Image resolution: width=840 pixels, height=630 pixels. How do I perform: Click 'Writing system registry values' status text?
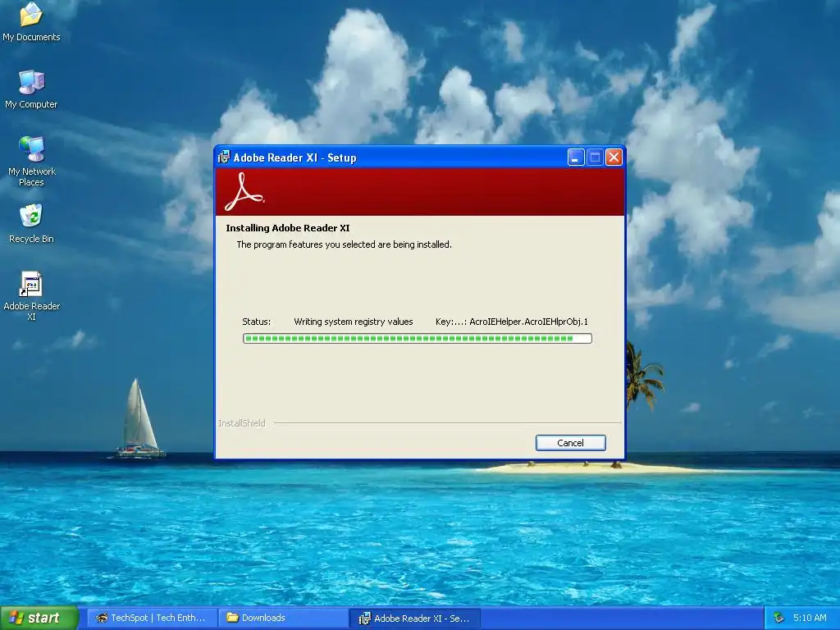(x=354, y=322)
